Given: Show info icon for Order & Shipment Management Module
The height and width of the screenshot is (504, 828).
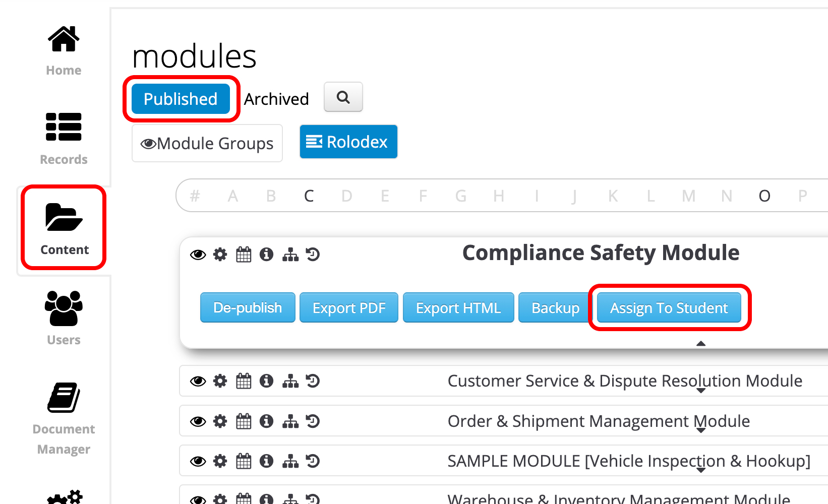Looking at the screenshot, I should tap(267, 421).
